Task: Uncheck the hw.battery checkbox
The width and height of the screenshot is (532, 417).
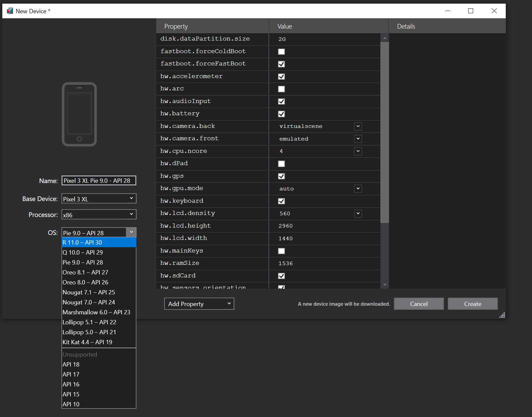Action: coord(281,114)
